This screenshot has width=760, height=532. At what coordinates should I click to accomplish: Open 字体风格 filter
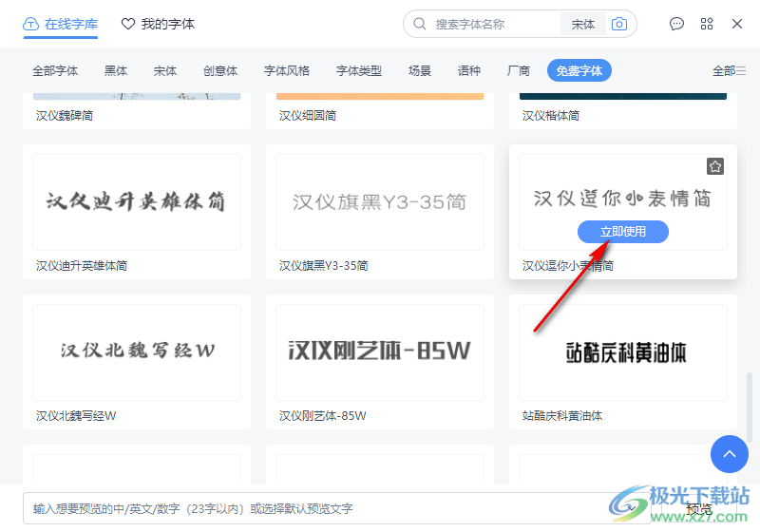287,70
